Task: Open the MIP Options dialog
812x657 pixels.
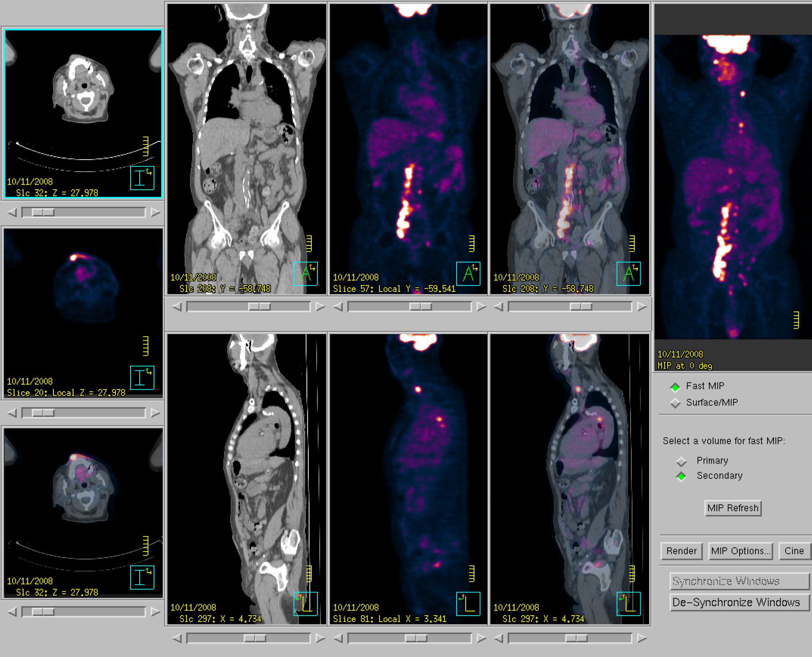Action: (741, 551)
